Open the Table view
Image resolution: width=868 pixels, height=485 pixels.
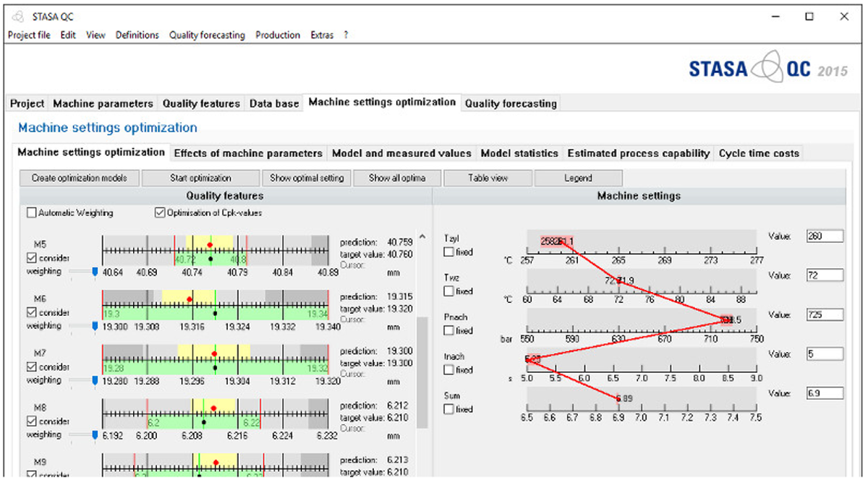(x=488, y=178)
